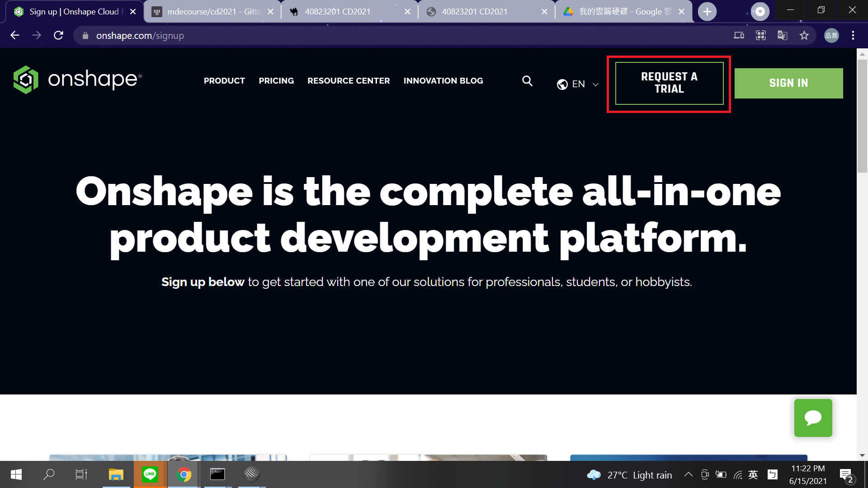Open the Chrome profile avatar
Screen dimensions: 868x488
(831, 35)
